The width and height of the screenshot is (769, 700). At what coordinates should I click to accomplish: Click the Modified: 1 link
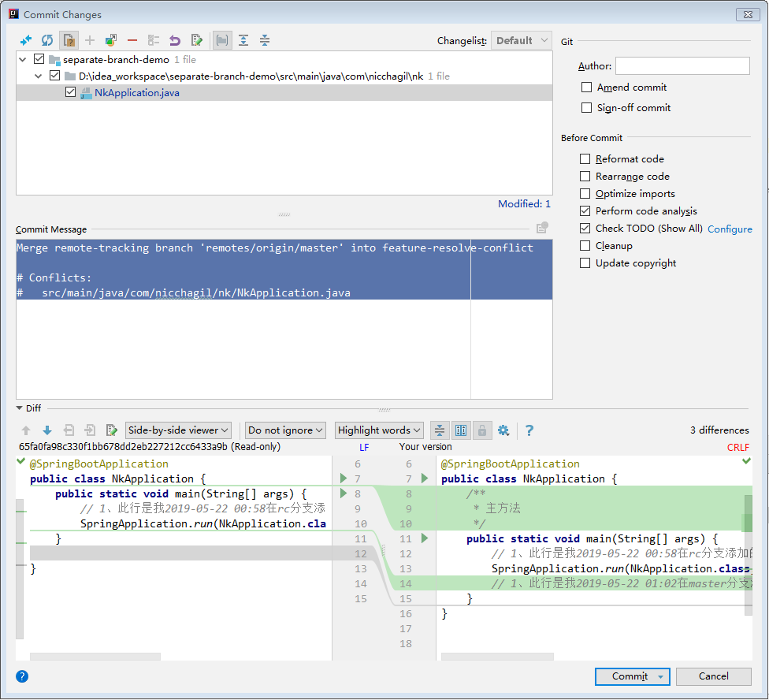pos(524,203)
